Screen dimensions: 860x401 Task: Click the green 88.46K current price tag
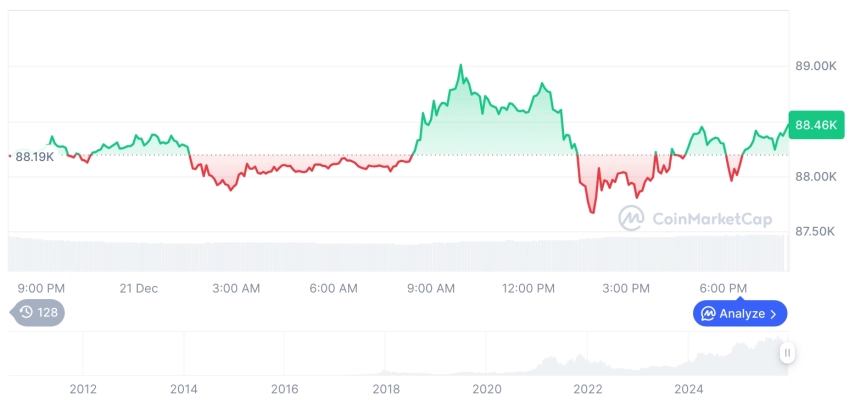(x=814, y=125)
